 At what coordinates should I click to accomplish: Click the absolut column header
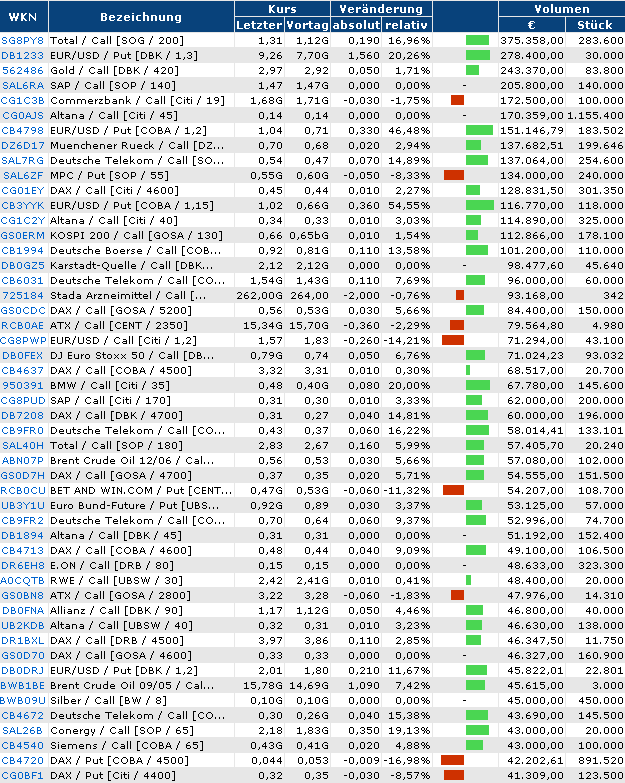(x=356, y=24)
